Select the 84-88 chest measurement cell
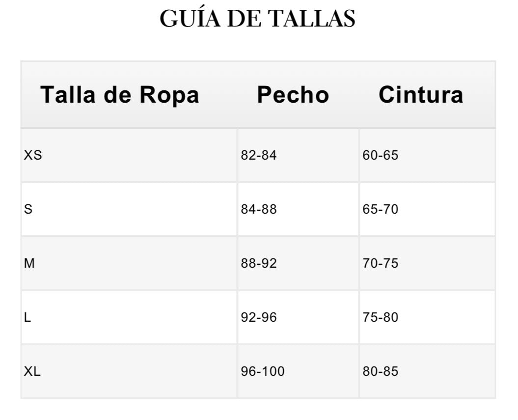The width and height of the screenshot is (518, 420). (x=259, y=209)
